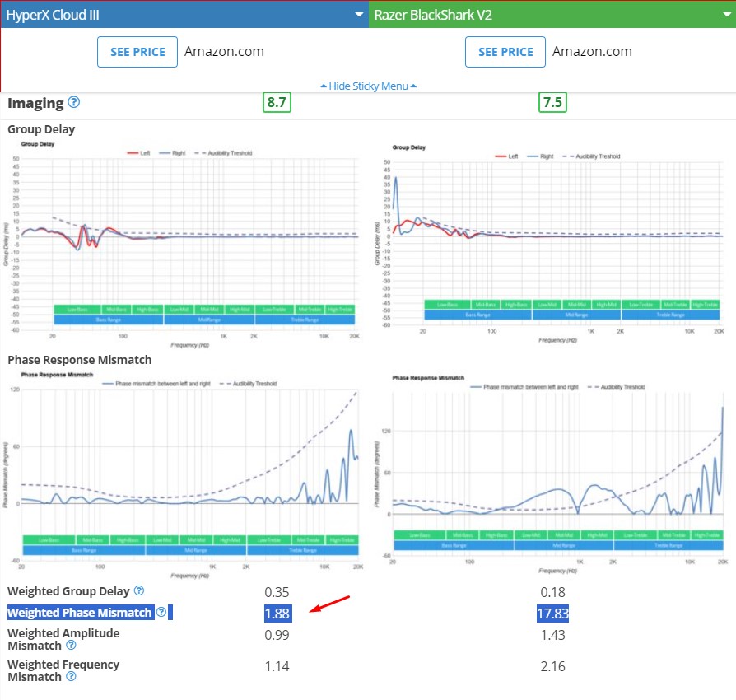
Task: Click the 1.43 amplitude mismatch value
Action: [552, 635]
